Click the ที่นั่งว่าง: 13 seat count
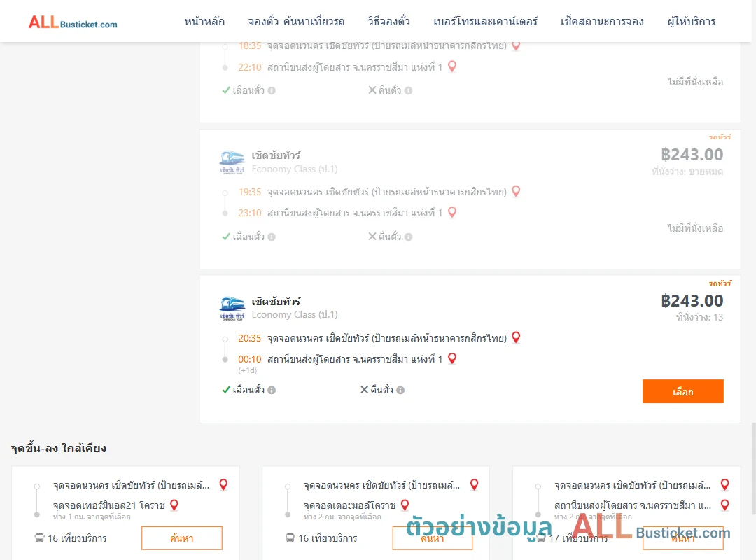This screenshot has height=560, width=756. (x=699, y=317)
